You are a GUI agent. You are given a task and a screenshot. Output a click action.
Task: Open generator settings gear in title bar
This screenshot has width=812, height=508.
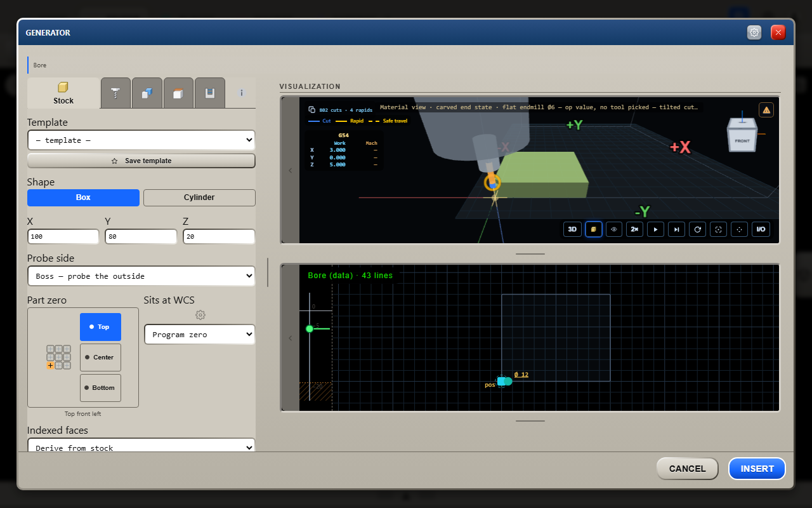coord(754,32)
